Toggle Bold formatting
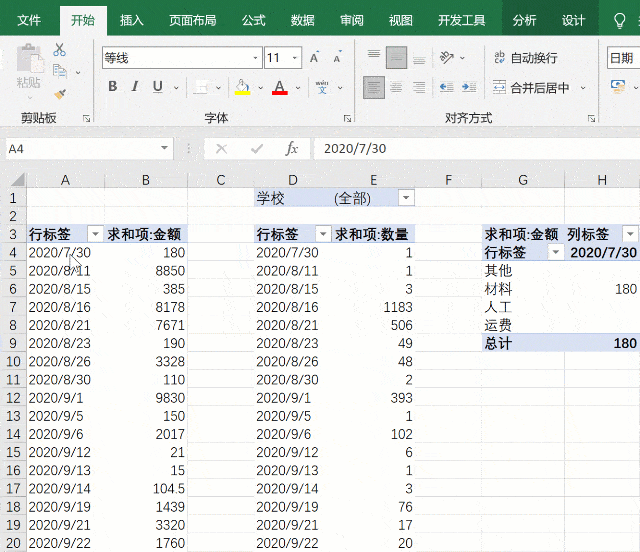This screenshot has height=552, width=640. coord(112,87)
